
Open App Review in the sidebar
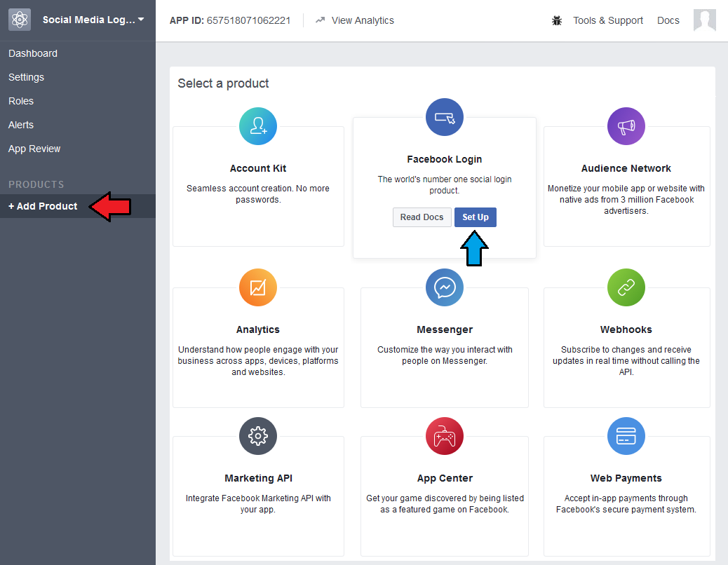point(34,149)
